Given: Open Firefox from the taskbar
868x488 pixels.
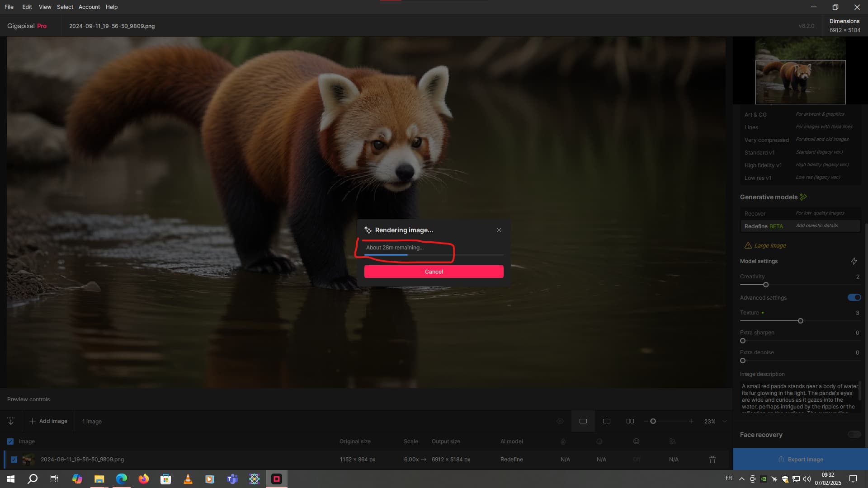Looking at the screenshot, I should [143, 479].
